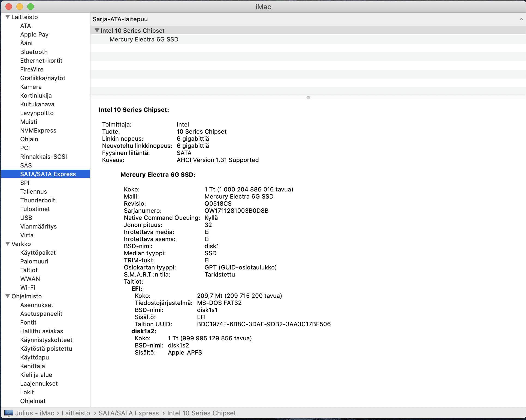526x420 pixels.
Task: Collapse Intel 10 Series Chipset tree row
Action: click(x=97, y=31)
